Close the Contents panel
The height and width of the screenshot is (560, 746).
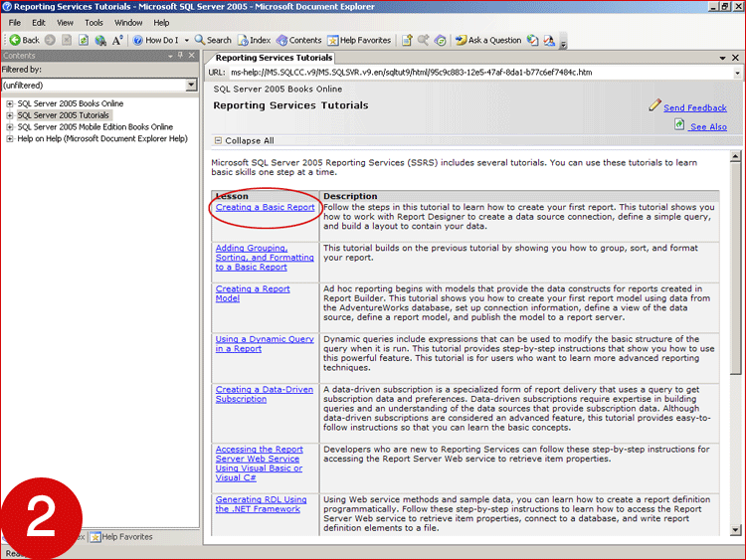coord(192,56)
